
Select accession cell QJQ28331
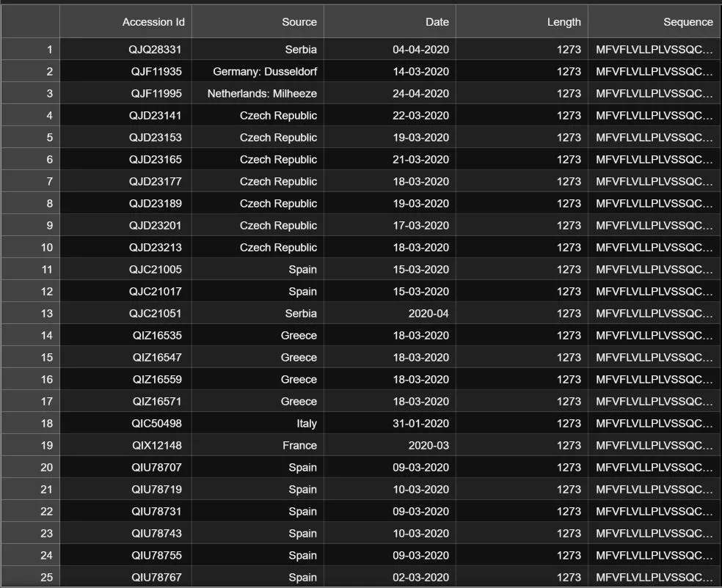[x=125, y=49]
